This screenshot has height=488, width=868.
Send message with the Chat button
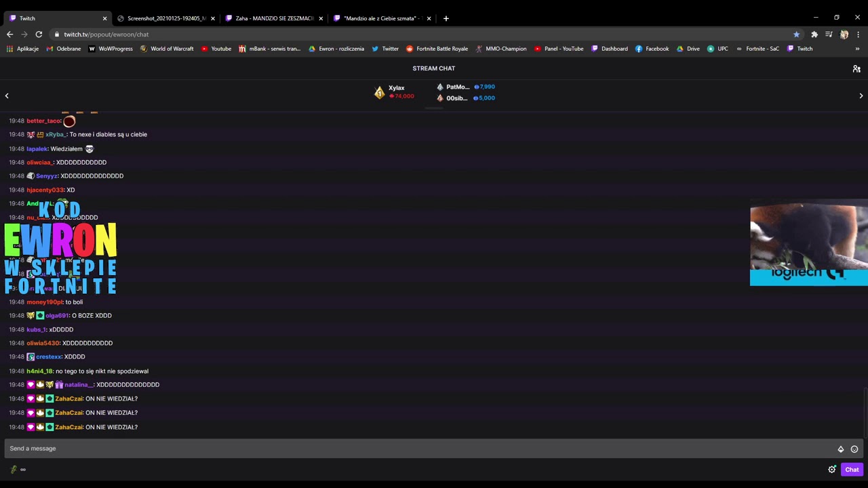coord(852,469)
